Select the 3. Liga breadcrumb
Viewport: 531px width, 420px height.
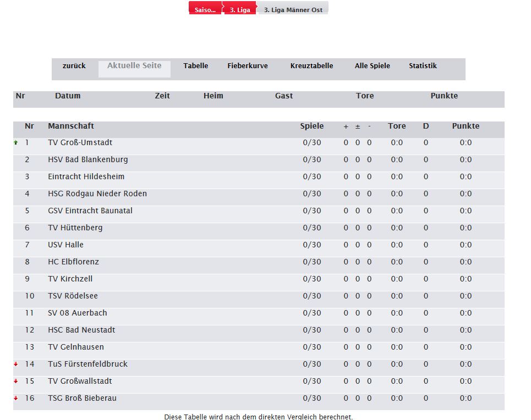pos(239,10)
